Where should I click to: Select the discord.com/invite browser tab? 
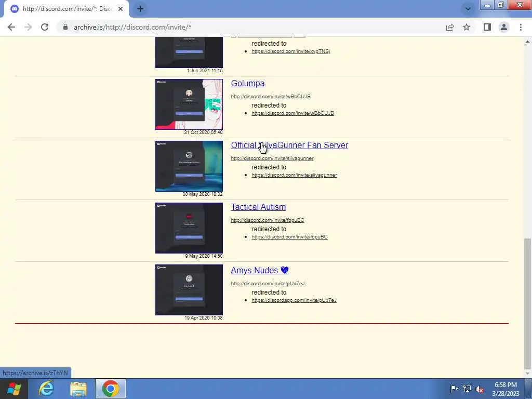pyautogui.click(x=66, y=9)
